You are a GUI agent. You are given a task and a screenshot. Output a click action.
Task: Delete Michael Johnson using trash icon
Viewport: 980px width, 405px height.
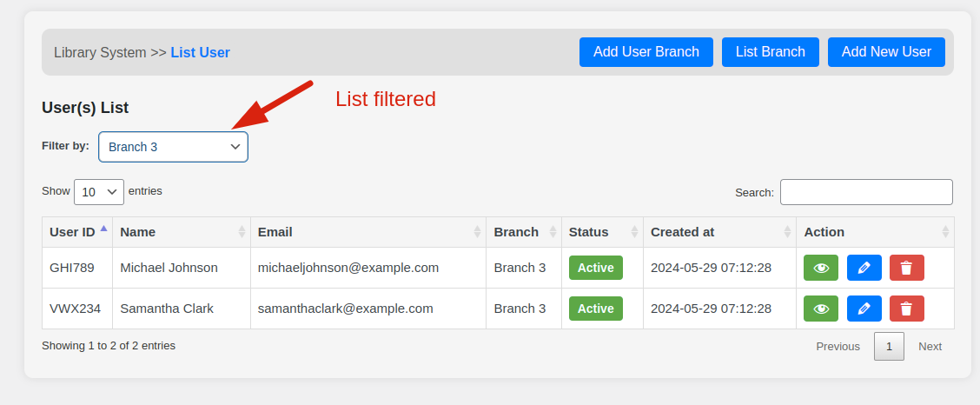coord(906,268)
